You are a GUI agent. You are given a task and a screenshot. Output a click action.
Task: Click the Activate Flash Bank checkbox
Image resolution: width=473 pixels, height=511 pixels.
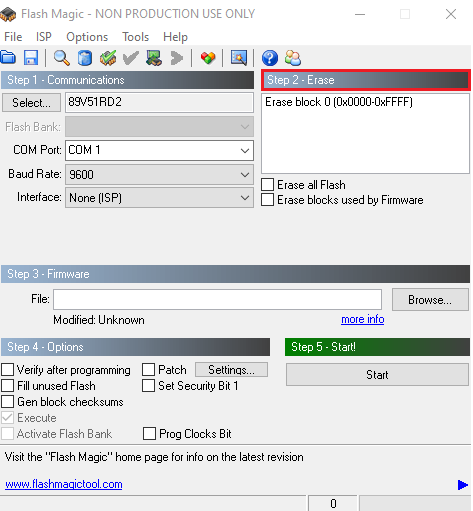8,434
